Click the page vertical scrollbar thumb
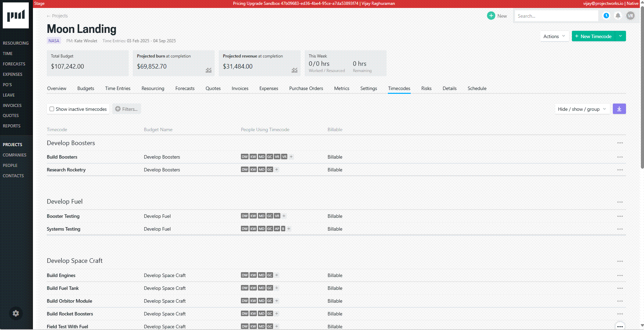Screen dimensions: 644x330 (642, 87)
